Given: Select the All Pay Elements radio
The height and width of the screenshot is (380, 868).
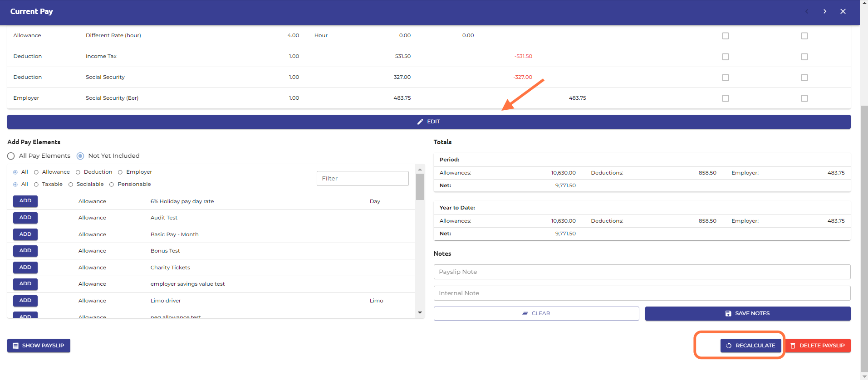Looking at the screenshot, I should (11, 156).
